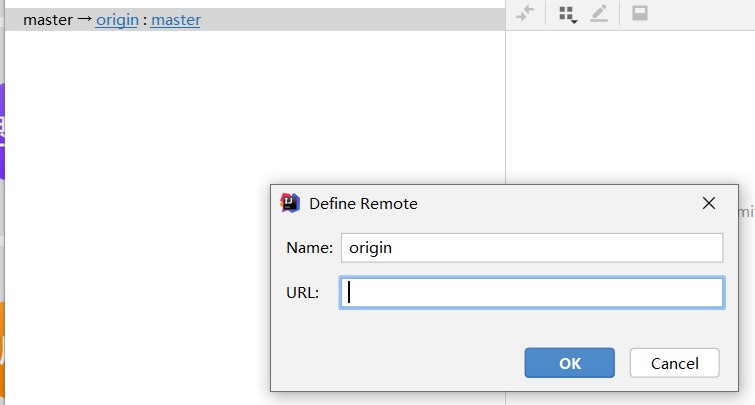
Task: Open the Group By dropdown icon
Action: pyautogui.click(x=567, y=14)
